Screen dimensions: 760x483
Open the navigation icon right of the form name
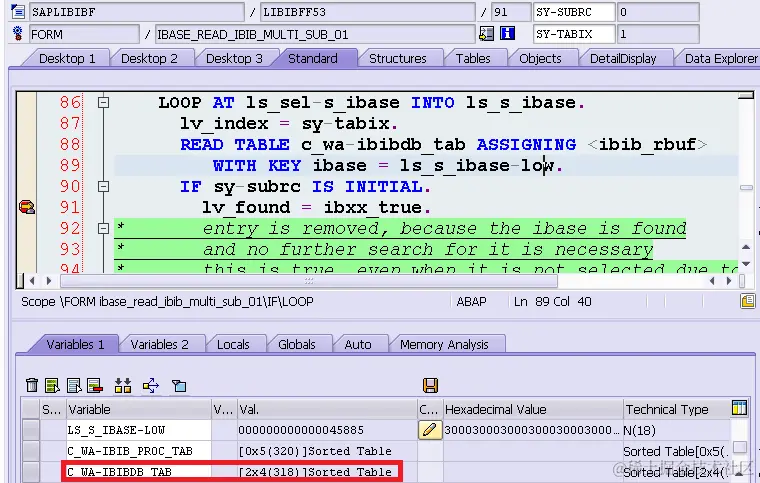[486, 33]
